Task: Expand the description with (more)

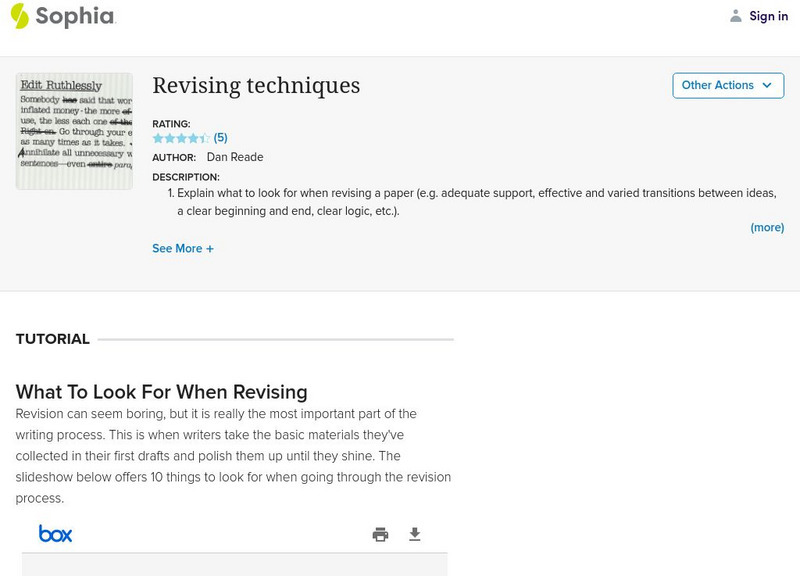Action: pos(767,228)
